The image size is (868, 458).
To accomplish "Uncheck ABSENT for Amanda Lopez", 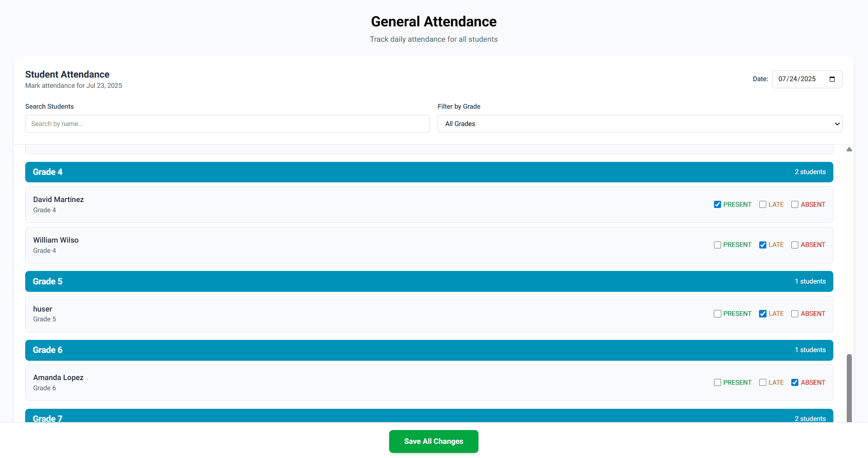I will point(795,383).
